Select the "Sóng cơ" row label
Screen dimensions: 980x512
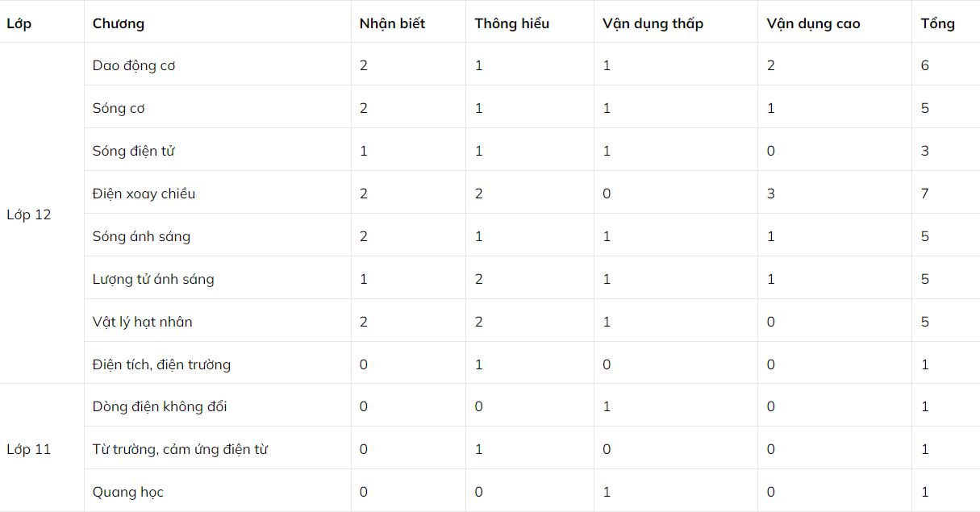[119, 108]
